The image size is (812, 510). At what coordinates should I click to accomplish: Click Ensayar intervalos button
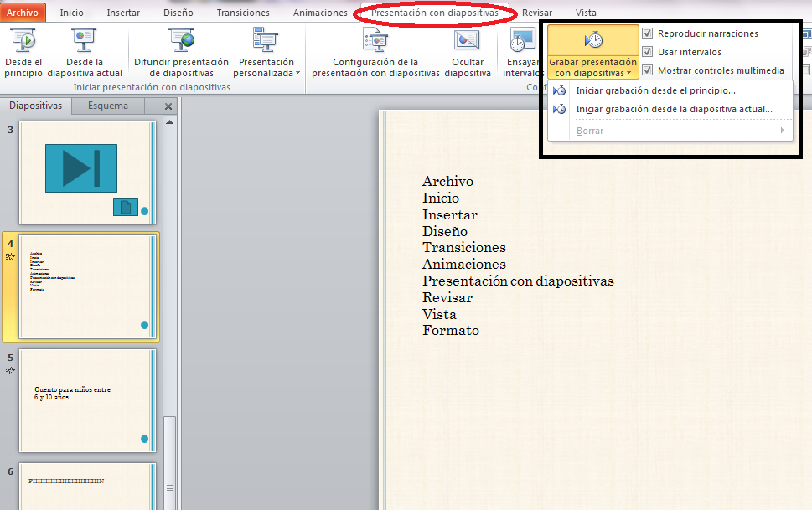pos(522,52)
